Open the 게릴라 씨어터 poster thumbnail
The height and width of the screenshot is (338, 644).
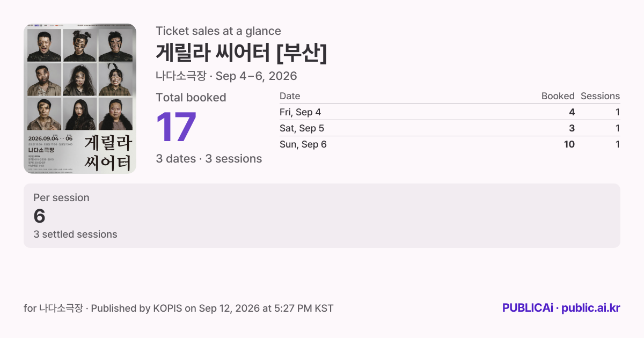click(80, 99)
